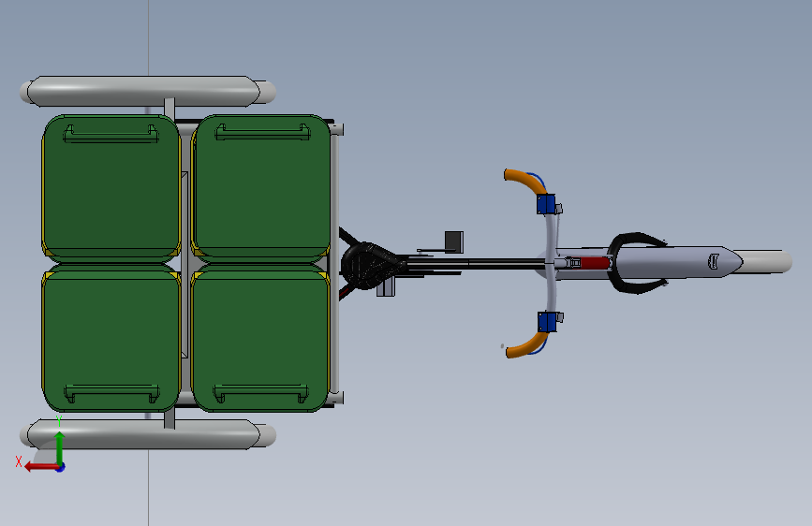The width and height of the screenshot is (812, 526).
Task: Select the upper-left green bin lid
Action: (x=111, y=186)
